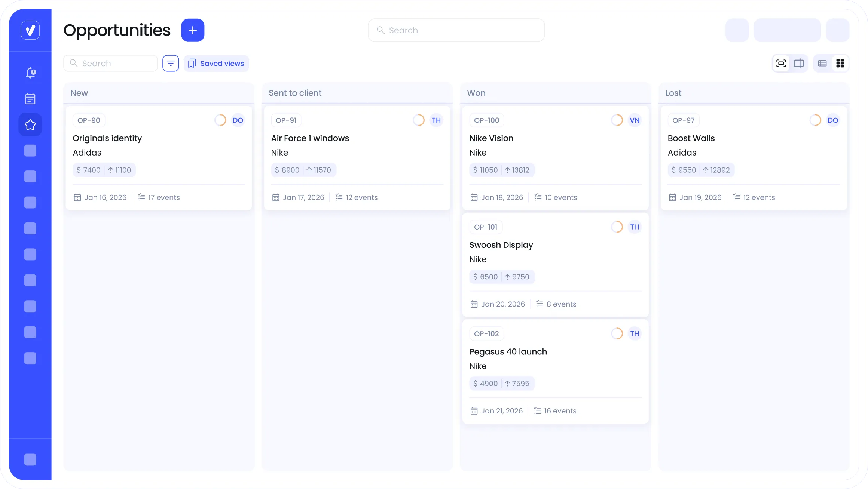
Task: Open Saved views dropdown
Action: 216,63
